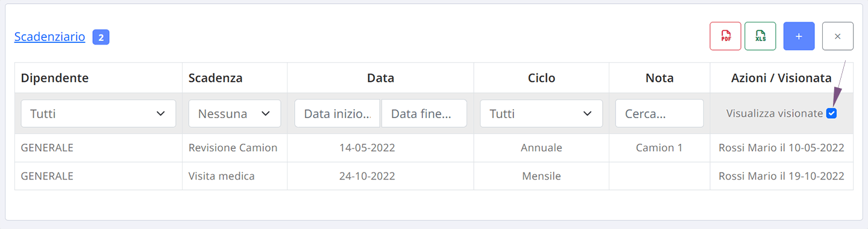Click the Rossi Mario il 10-05-2022 cell
The height and width of the screenshot is (229, 868).
tap(781, 148)
